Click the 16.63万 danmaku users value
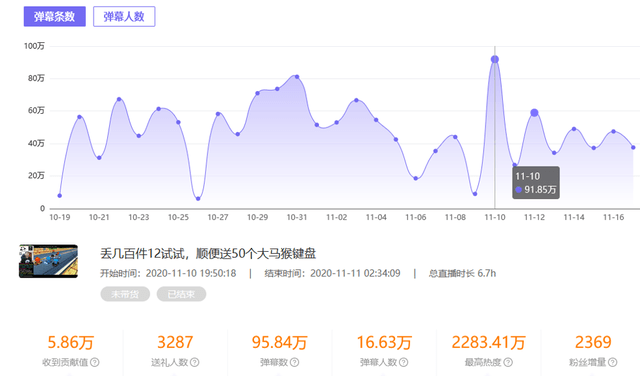This screenshot has height=376, width=640. click(x=384, y=342)
